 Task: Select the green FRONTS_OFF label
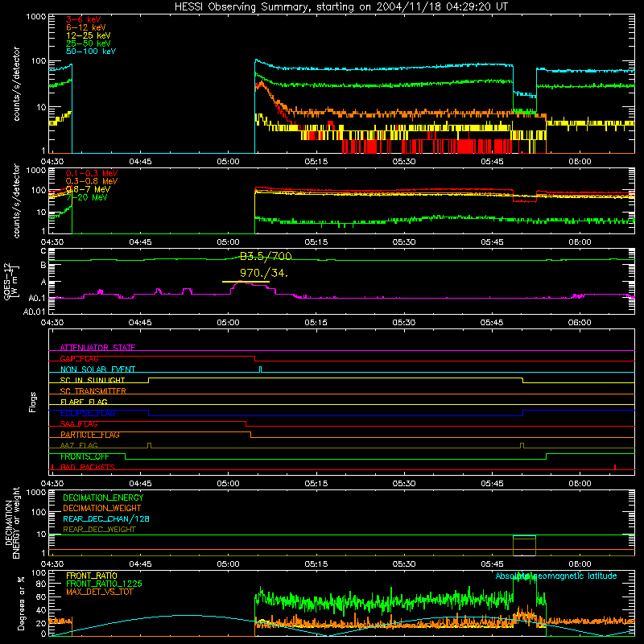point(85,456)
